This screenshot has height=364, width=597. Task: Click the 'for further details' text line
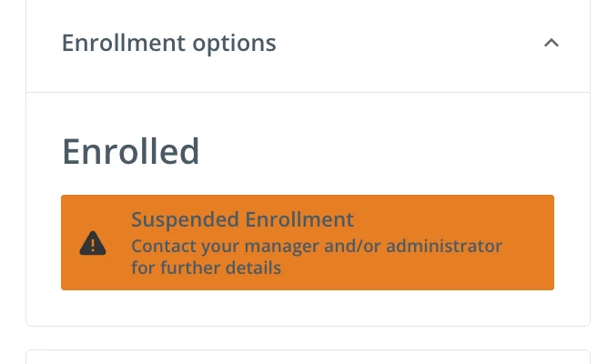[207, 268]
